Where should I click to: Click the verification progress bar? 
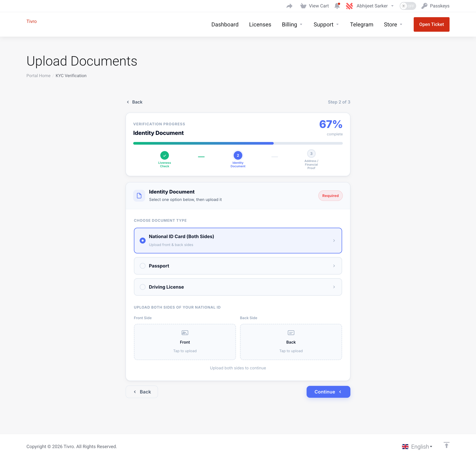coord(238,143)
